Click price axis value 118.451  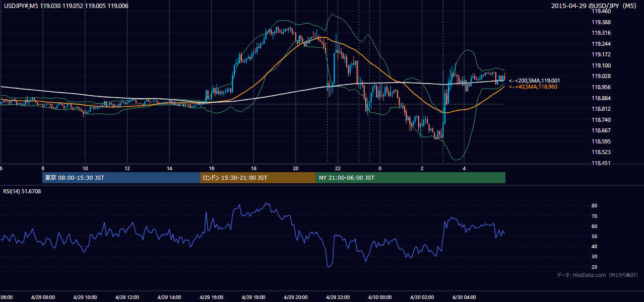click(601, 163)
